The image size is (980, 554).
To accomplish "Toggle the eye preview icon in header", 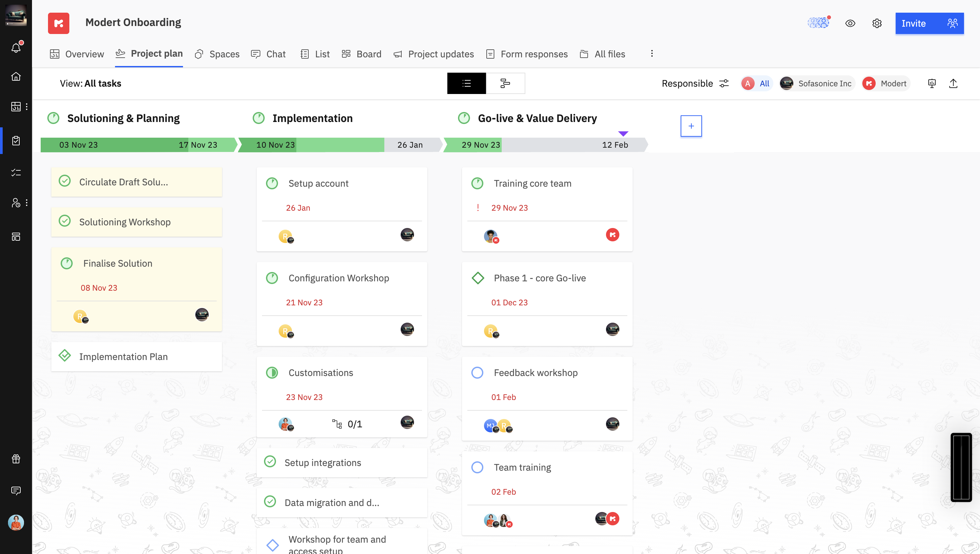I will point(850,24).
